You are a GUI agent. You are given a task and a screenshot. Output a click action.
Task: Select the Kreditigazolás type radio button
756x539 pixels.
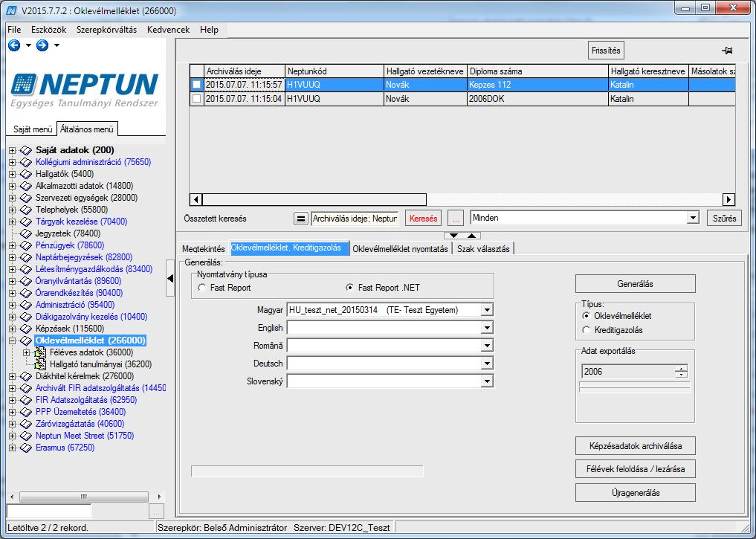click(587, 330)
